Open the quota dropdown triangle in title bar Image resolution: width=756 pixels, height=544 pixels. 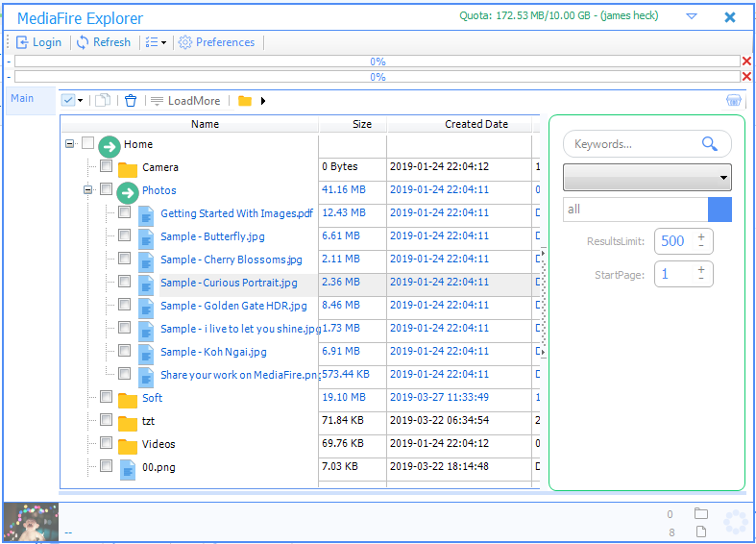692,16
